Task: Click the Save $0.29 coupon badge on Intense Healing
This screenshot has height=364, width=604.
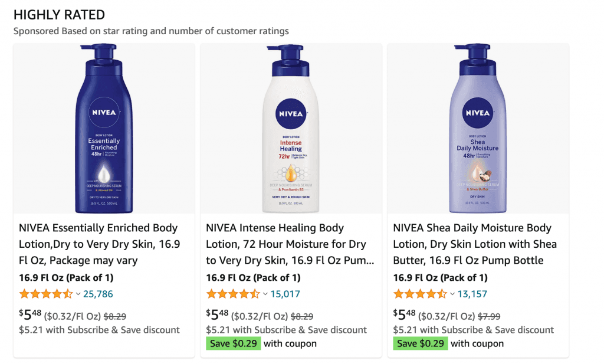Action: 233,343
